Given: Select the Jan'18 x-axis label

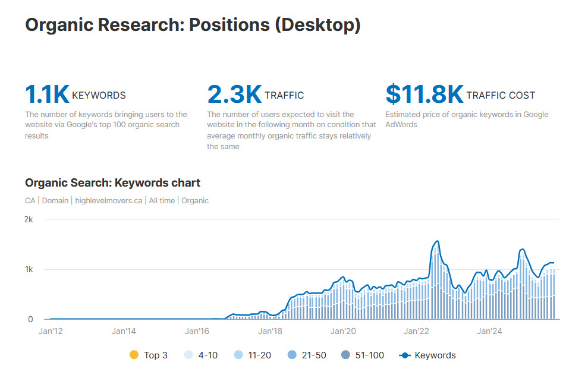Looking at the screenshot, I should pos(269,331).
